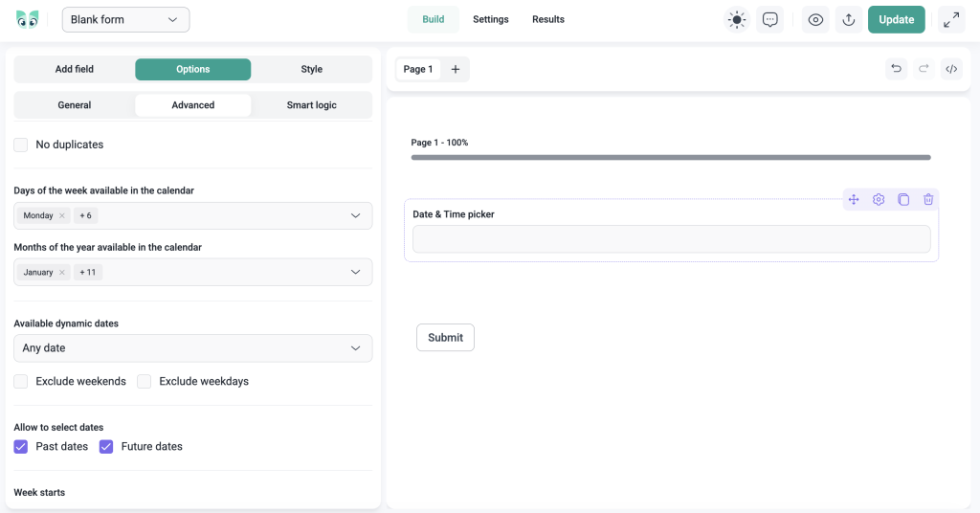The height and width of the screenshot is (513, 980).
Task: Click the Date & Time picker input
Action: click(x=671, y=238)
